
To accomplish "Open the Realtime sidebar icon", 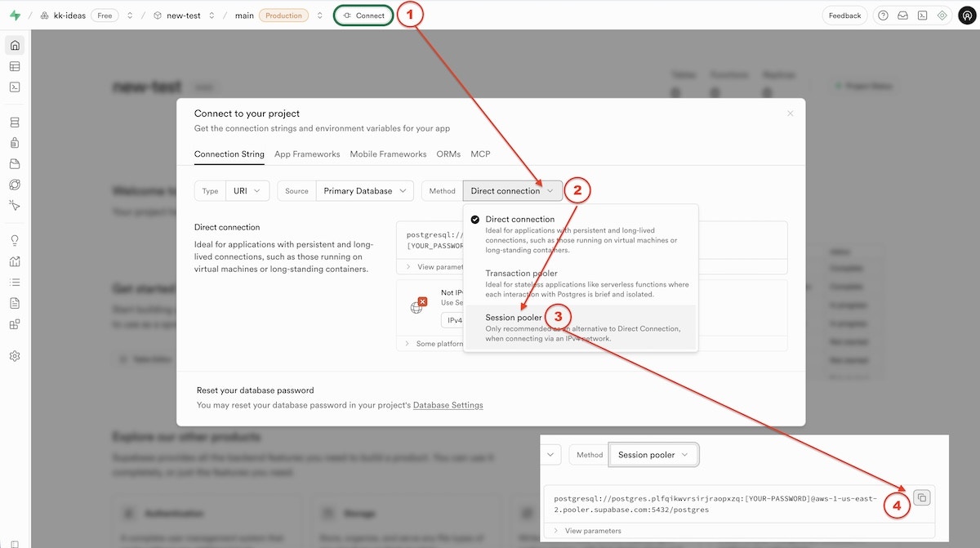I will pos(15,205).
